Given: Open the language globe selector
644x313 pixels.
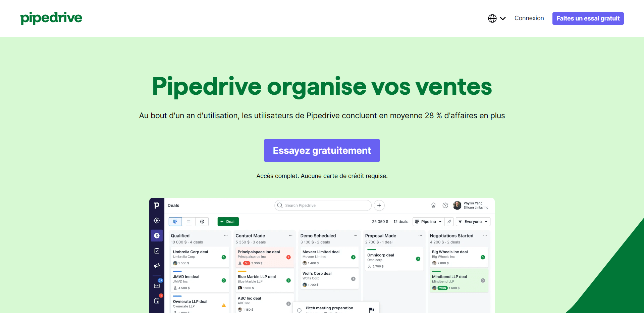Looking at the screenshot, I should click(497, 18).
